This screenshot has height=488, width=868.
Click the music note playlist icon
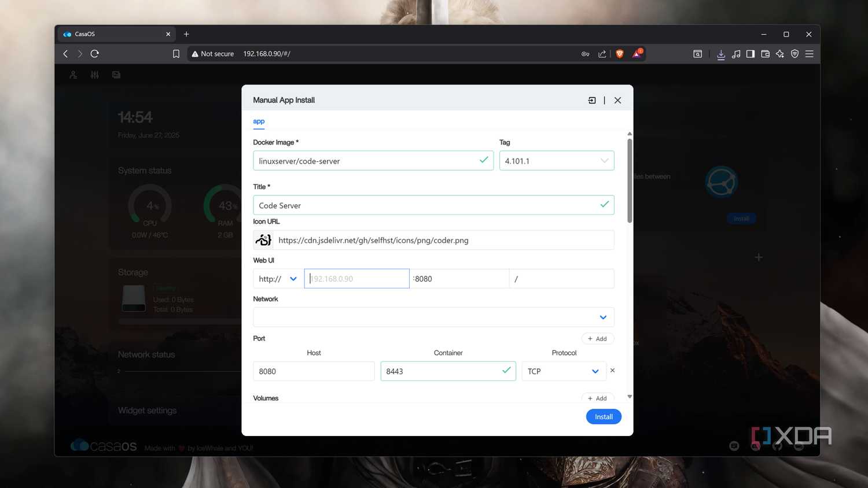click(x=736, y=54)
